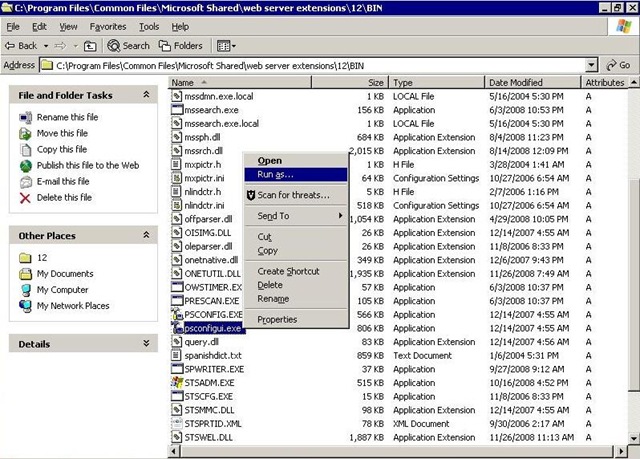This screenshot has height=459, width=640.
Task: Open the Search toolbar tool
Action: 129,46
